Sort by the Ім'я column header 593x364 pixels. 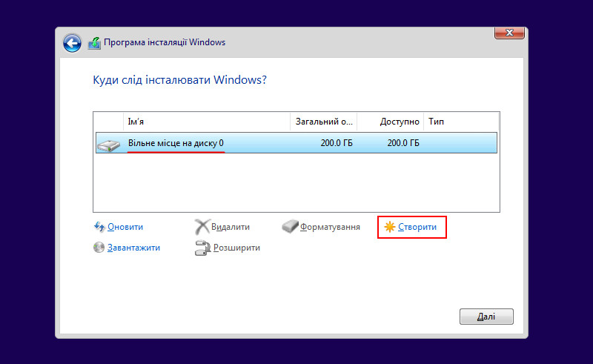coord(207,122)
